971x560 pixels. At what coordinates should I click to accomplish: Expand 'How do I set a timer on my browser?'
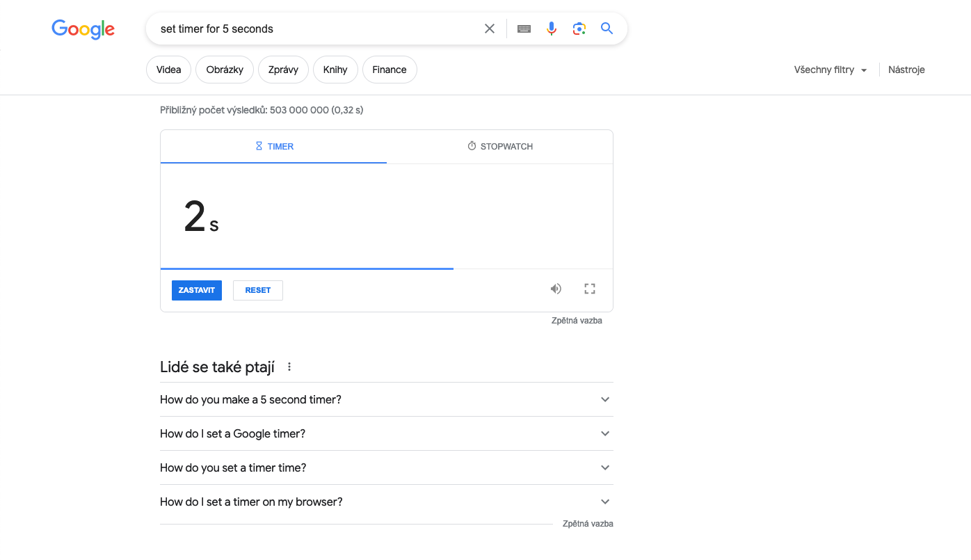[386, 502]
